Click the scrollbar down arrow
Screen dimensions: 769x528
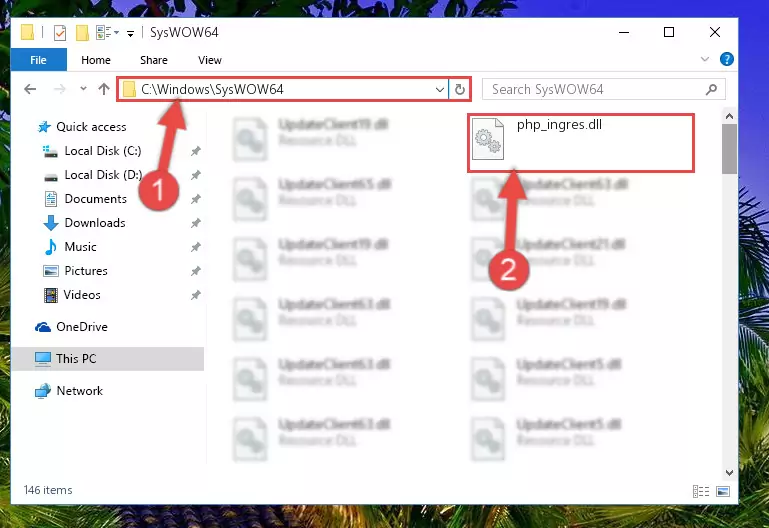[x=729, y=473]
